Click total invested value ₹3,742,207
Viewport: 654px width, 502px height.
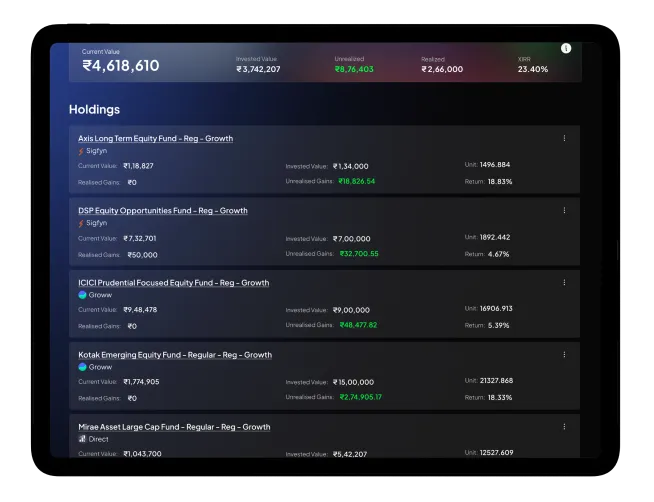click(258, 69)
